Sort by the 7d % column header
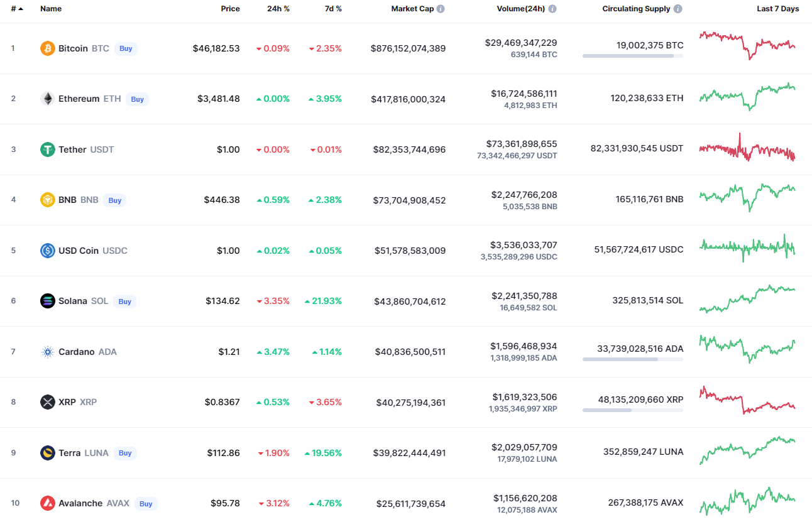The width and height of the screenshot is (812, 522). pos(334,9)
